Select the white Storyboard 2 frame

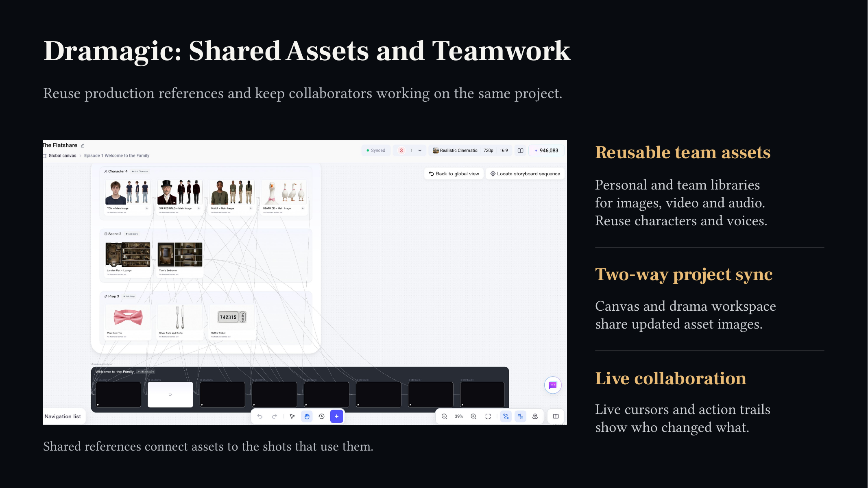click(x=170, y=394)
